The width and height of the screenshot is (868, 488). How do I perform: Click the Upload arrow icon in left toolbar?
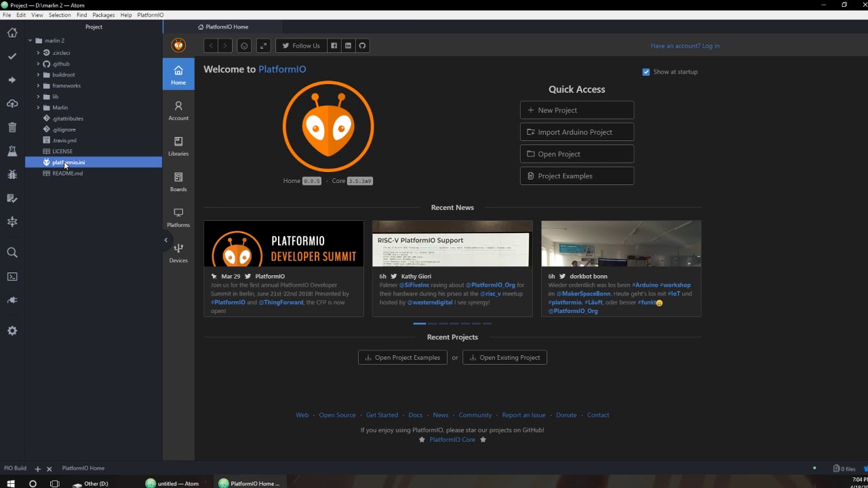(x=12, y=80)
